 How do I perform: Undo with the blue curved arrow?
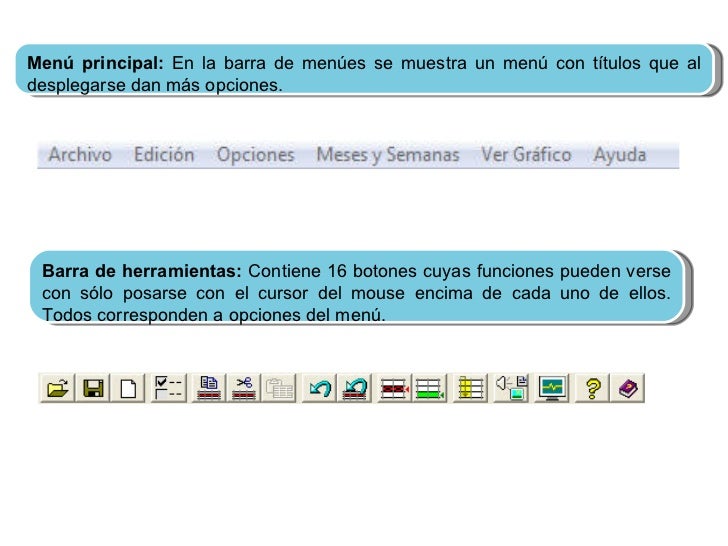[x=319, y=388]
